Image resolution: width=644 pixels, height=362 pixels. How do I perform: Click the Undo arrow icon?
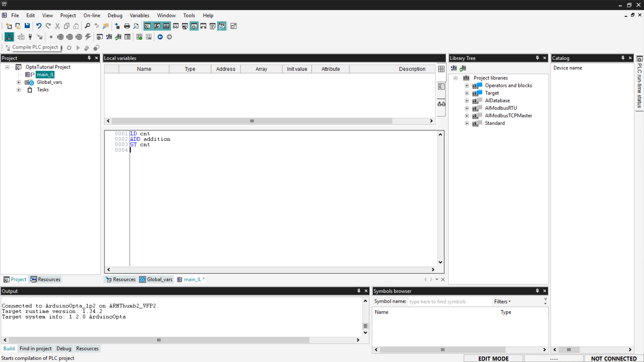(39, 26)
